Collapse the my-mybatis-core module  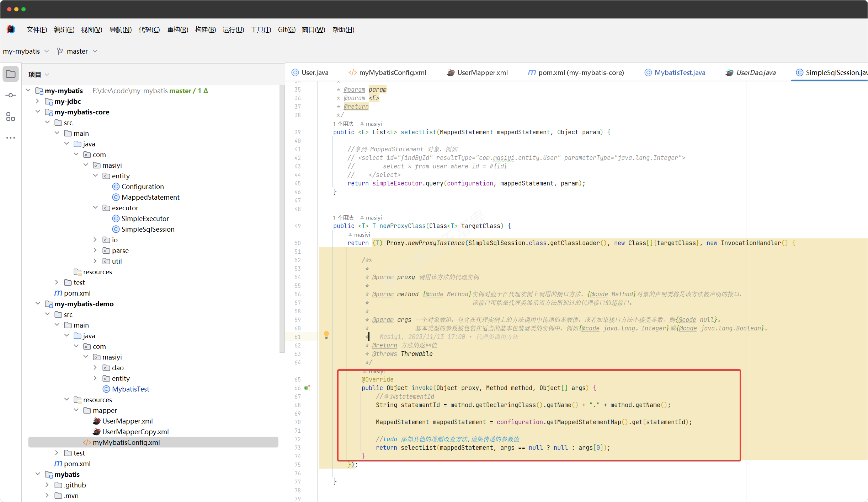(x=38, y=112)
